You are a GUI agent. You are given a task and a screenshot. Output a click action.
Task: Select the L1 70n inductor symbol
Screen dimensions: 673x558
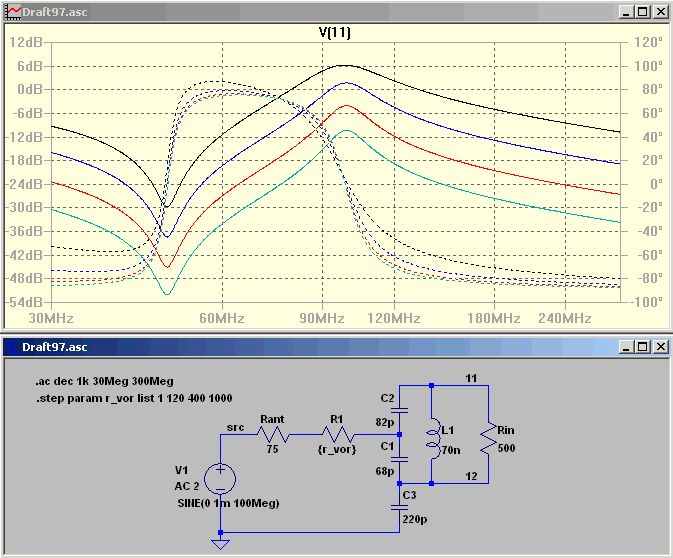[432, 436]
